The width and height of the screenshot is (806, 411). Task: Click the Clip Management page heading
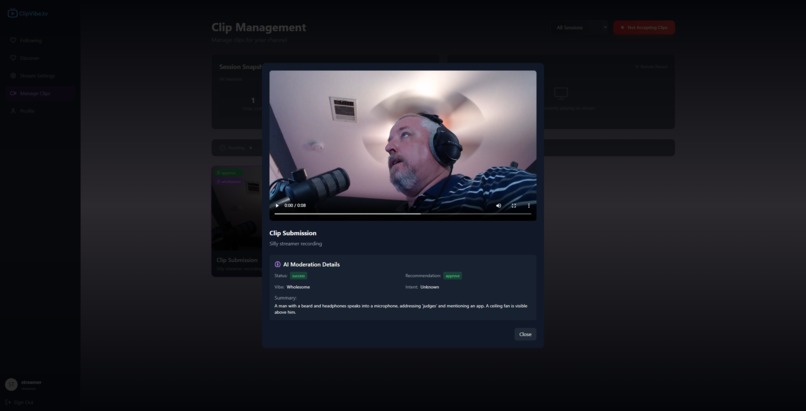pos(259,28)
